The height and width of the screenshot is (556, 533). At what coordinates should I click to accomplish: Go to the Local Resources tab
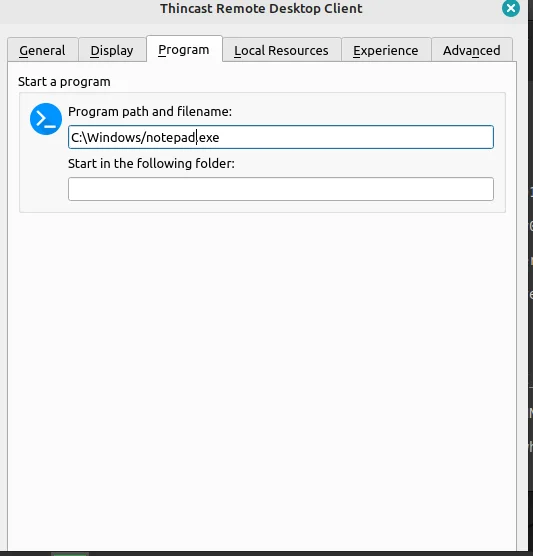[282, 50]
